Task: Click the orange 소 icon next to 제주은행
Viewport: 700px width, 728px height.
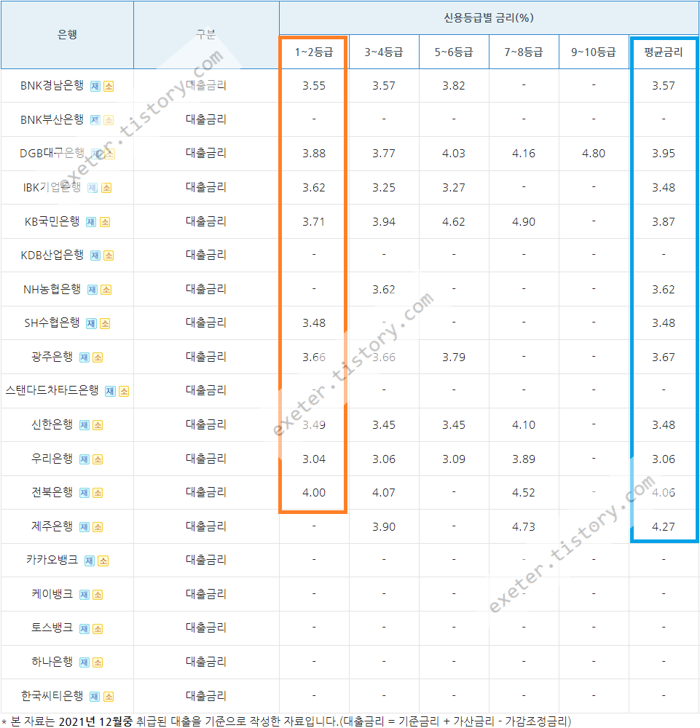Action: tap(98, 527)
